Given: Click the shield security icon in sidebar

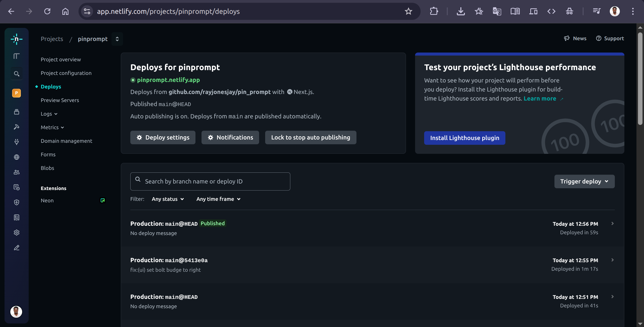Looking at the screenshot, I should (x=17, y=202).
